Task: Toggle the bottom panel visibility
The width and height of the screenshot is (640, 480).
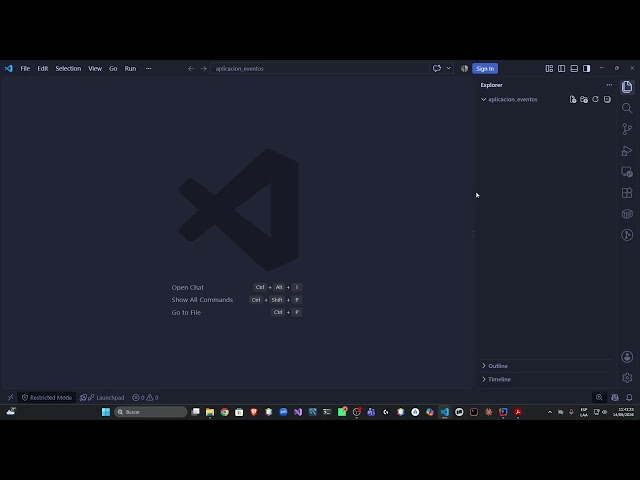Action: click(x=574, y=69)
